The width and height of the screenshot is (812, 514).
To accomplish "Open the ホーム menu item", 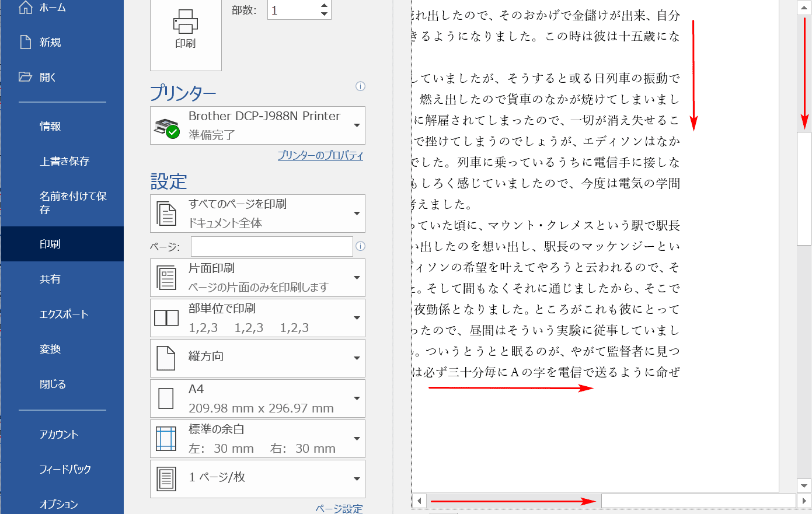I will pyautogui.click(x=53, y=8).
